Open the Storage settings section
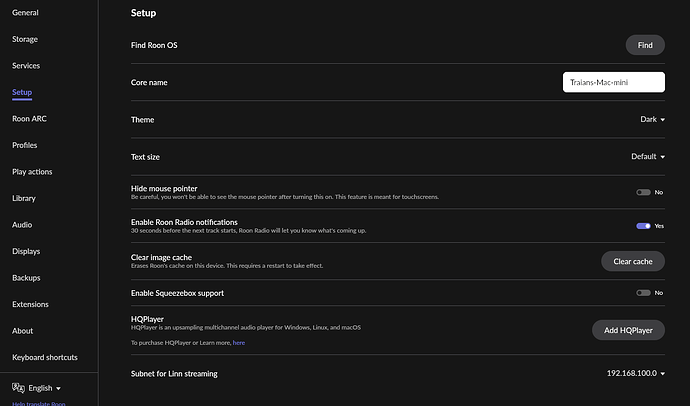This screenshot has width=690, height=406. tap(25, 39)
